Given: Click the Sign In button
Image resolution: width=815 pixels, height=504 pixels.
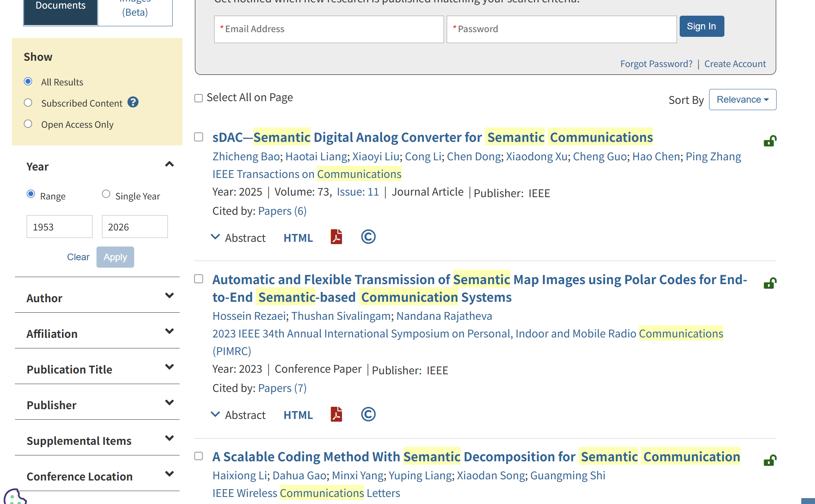Looking at the screenshot, I should click(x=701, y=26).
